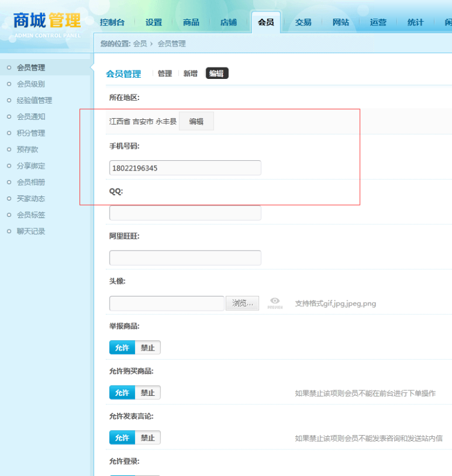Open the 运营 navigation tab

click(378, 22)
